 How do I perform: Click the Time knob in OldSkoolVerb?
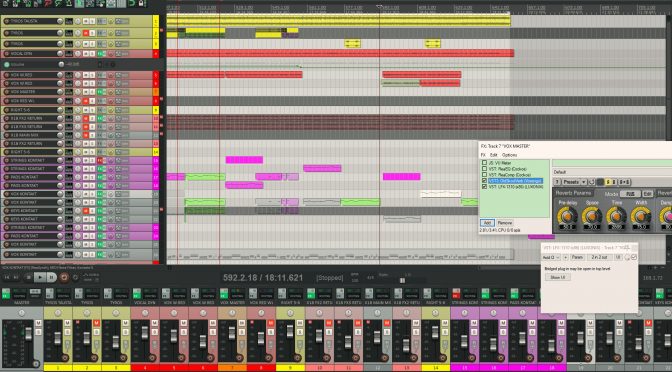click(x=616, y=216)
